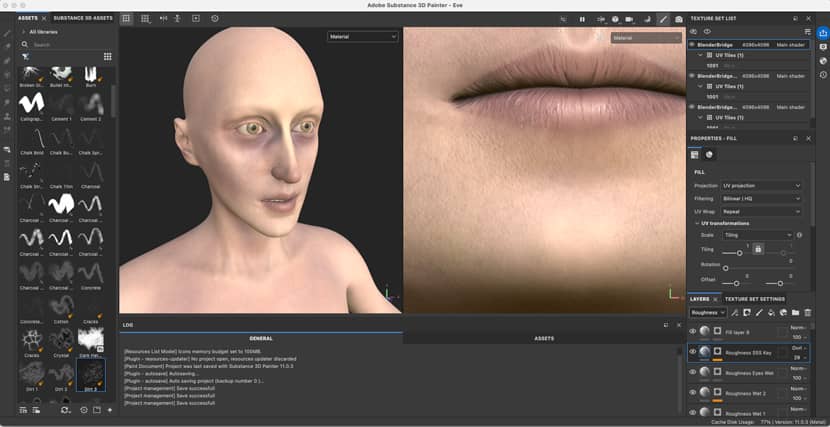Switch to Texture Set Settings tab
The width and height of the screenshot is (830, 427).
click(x=755, y=299)
